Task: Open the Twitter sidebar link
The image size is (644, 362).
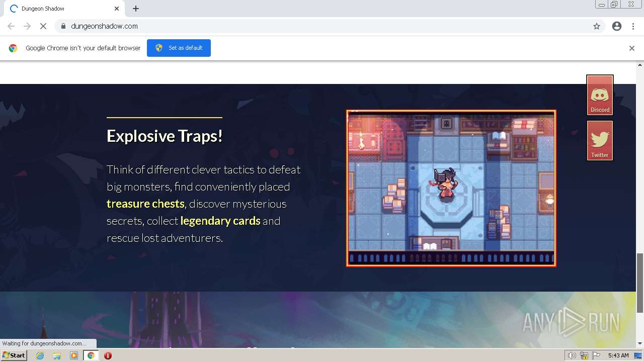Action: pyautogui.click(x=600, y=141)
